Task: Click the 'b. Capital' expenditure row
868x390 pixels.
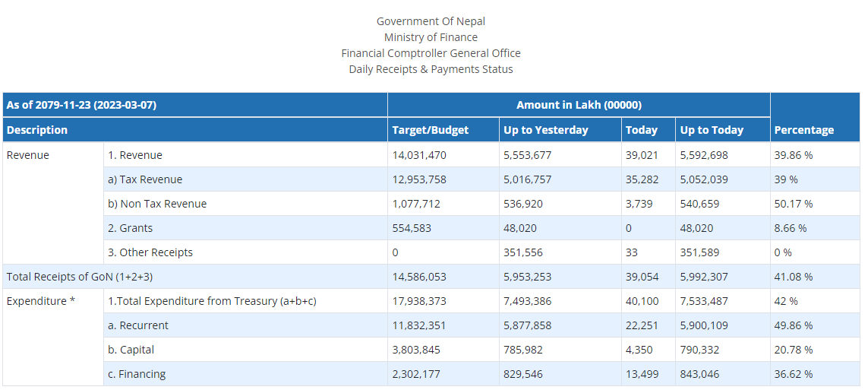Action: click(131, 350)
